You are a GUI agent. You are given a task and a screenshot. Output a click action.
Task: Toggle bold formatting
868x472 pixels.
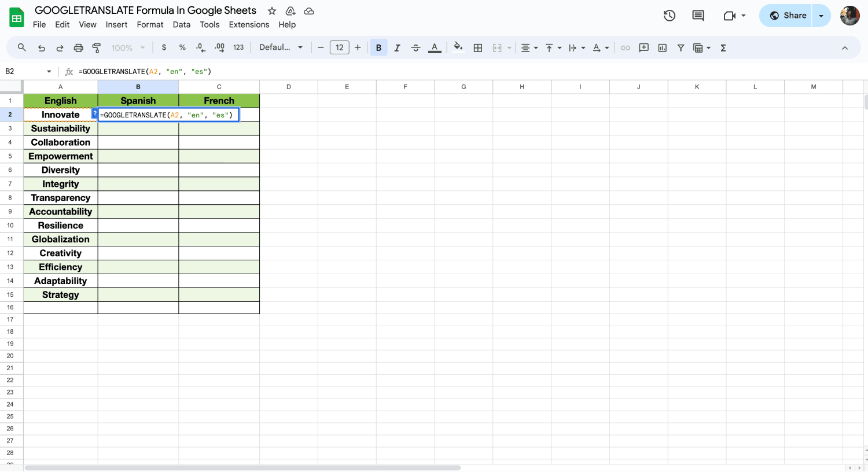[x=378, y=48]
